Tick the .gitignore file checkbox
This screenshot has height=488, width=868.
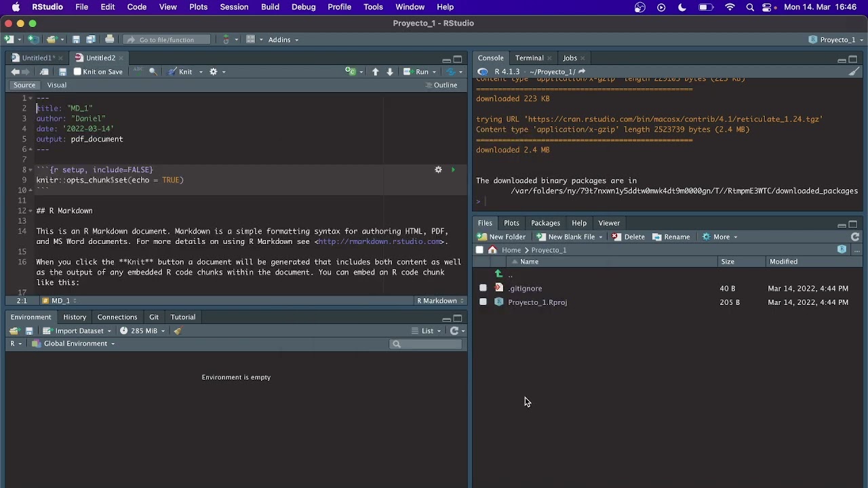[x=483, y=288]
